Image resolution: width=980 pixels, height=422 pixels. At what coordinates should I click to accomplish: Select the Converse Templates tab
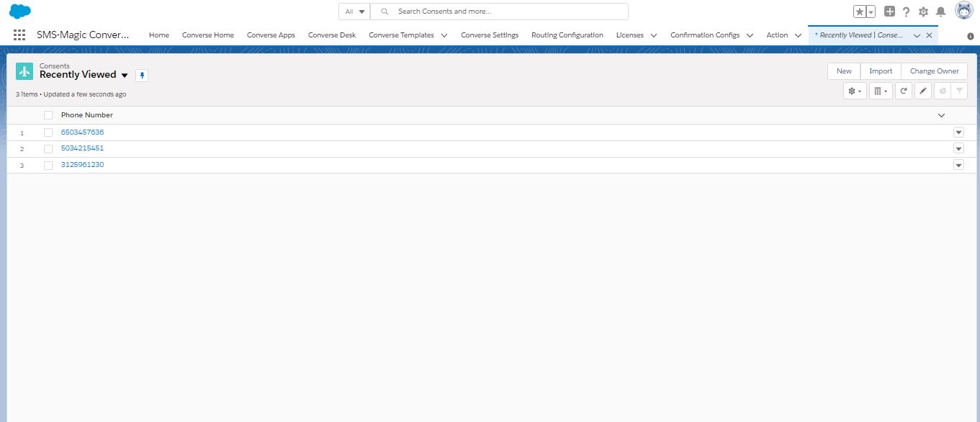click(401, 35)
